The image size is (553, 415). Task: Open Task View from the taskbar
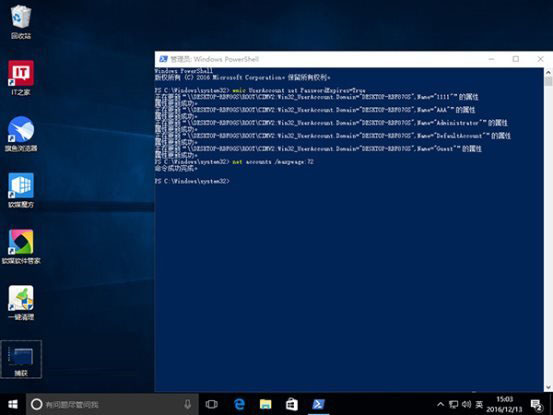(212, 404)
